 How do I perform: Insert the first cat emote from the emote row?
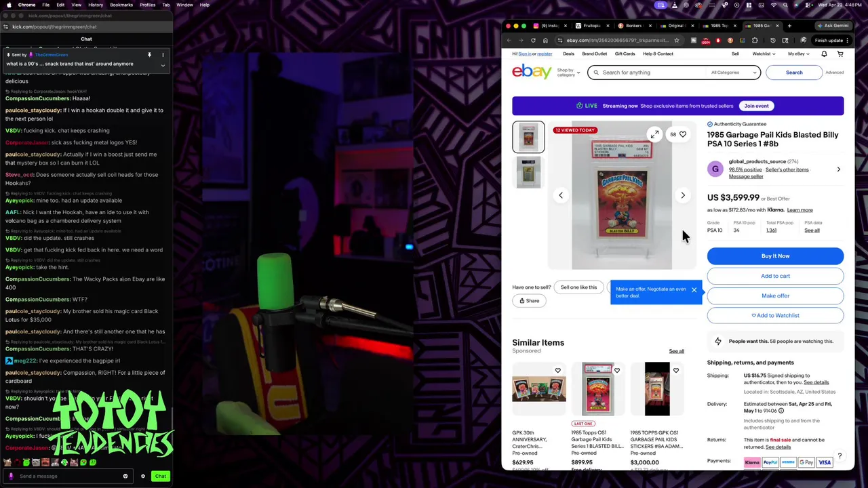coord(7,463)
